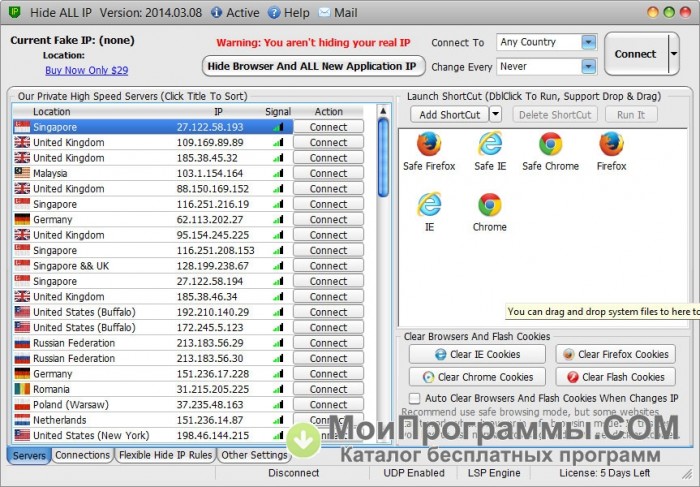Select the plain Chrome shortcut icon

[x=490, y=205]
